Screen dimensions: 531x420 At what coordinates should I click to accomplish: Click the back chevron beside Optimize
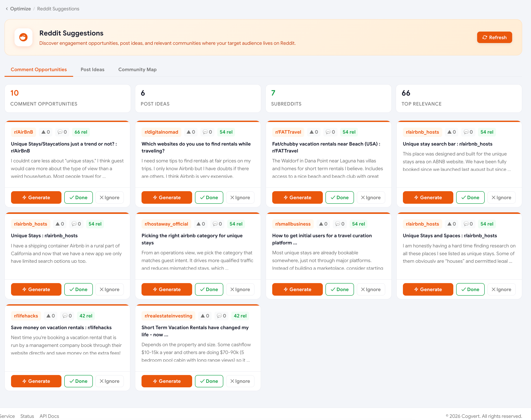click(x=7, y=9)
